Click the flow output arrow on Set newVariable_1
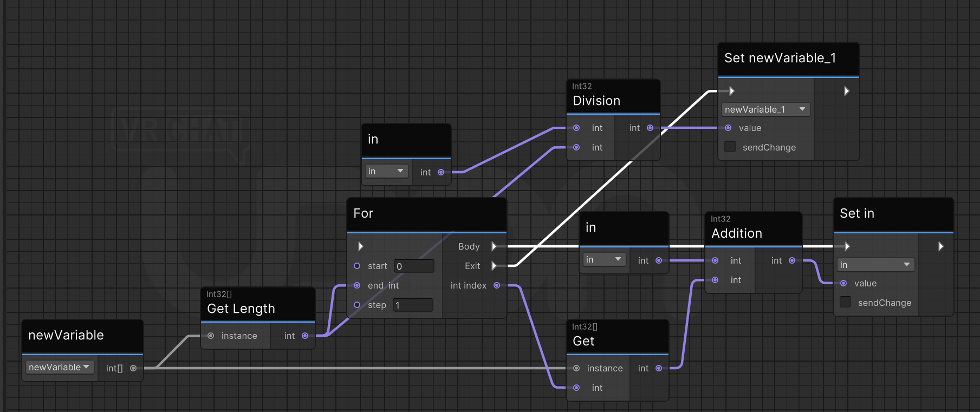This screenshot has height=412, width=980. pyautogui.click(x=847, y=91)
